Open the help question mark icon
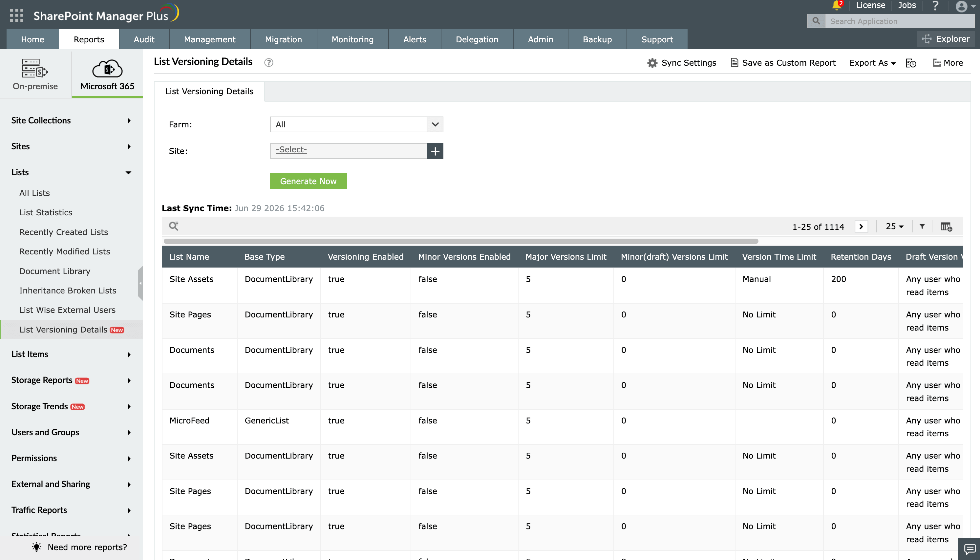 point(935,6)
